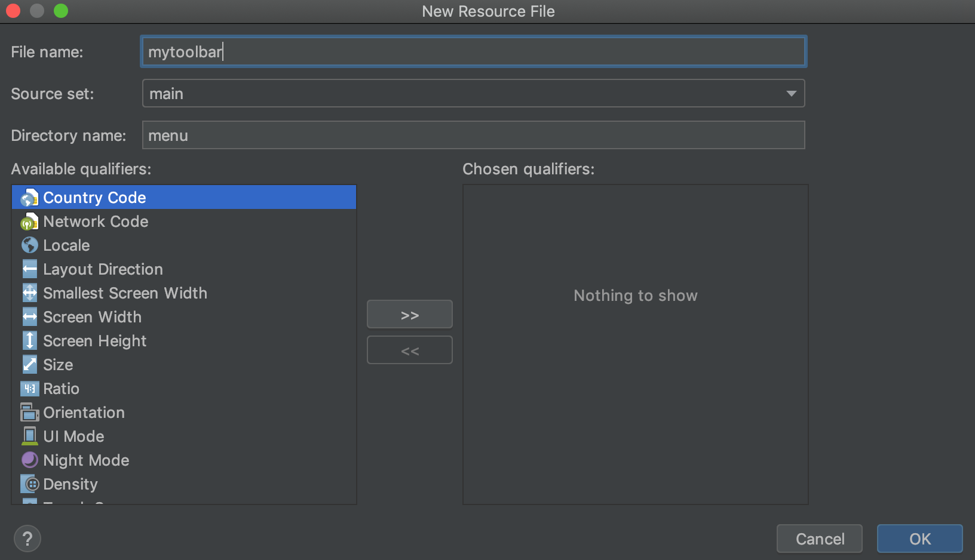Click the Locale globe icon
This screenshot has height=560, width=975.
coord(29,245)
